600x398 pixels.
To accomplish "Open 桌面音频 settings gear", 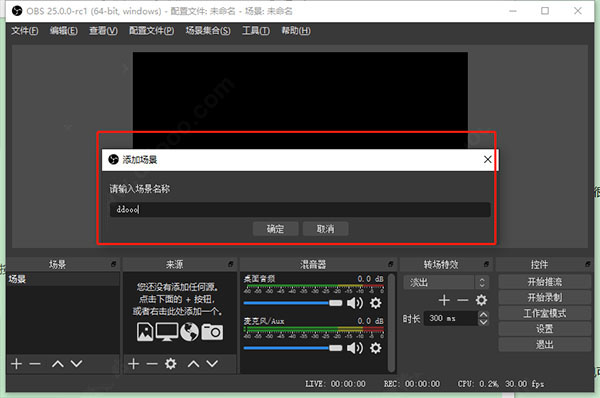I will (376, 303).
